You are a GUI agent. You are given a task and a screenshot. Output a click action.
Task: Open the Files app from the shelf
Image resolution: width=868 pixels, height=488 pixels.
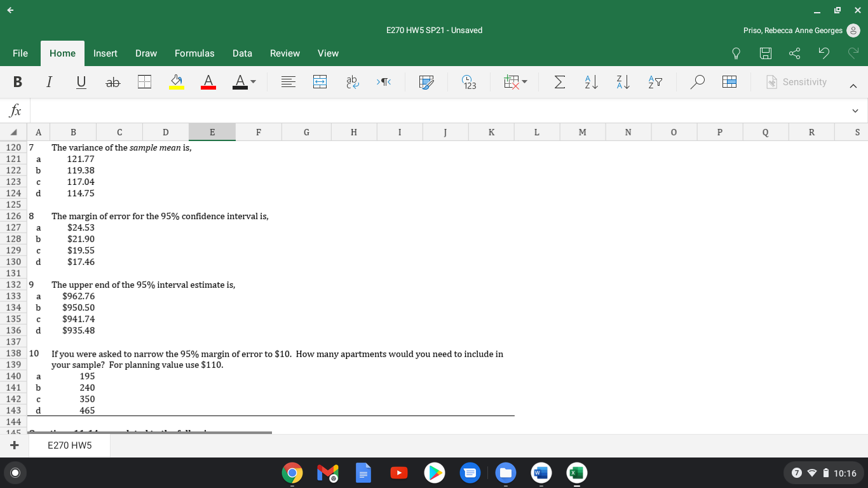[x=506, y=473]
